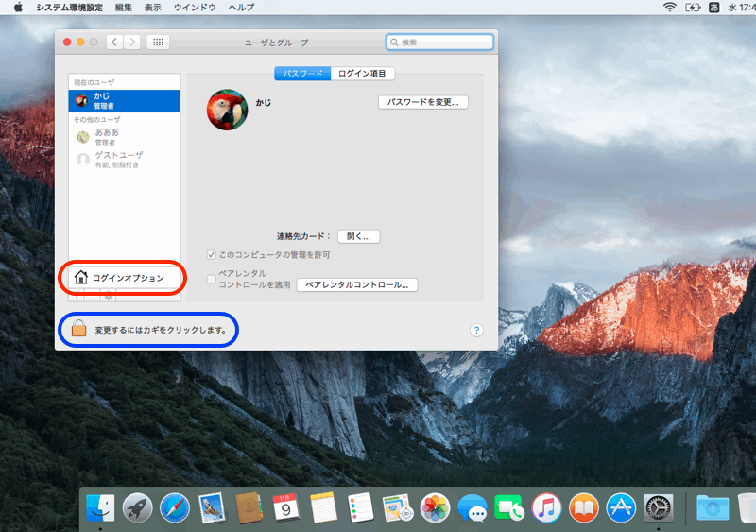Viewport: 756px width, 532px height.
Task: Open iTunes from the Dock
Action: click(546, 507)
